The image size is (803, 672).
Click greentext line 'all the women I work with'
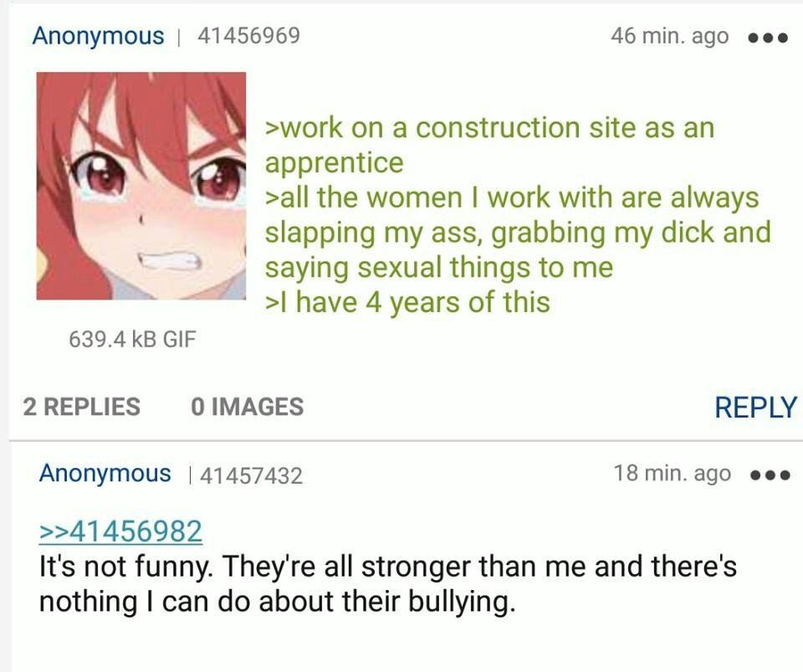point(517,232)
